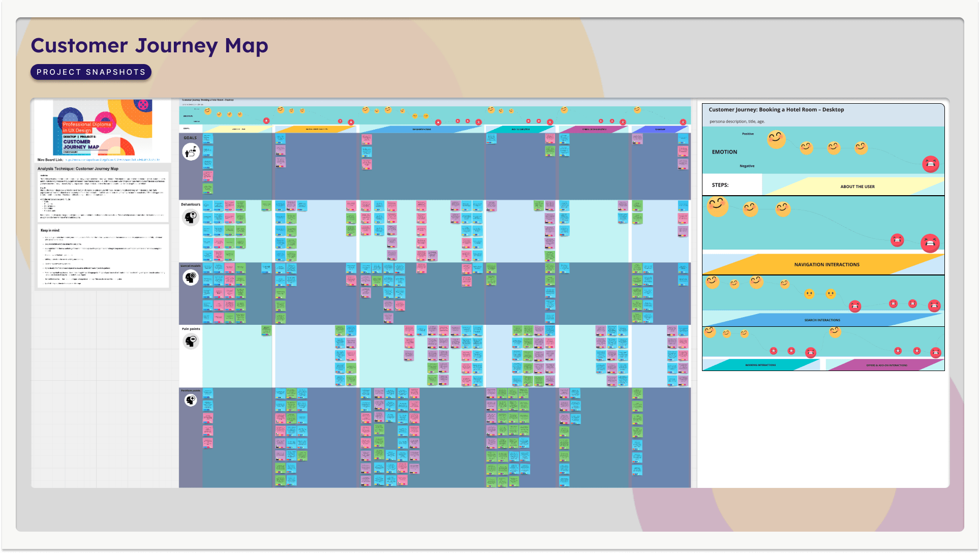Select the Keep in mind notes card

tap(103, 257)
